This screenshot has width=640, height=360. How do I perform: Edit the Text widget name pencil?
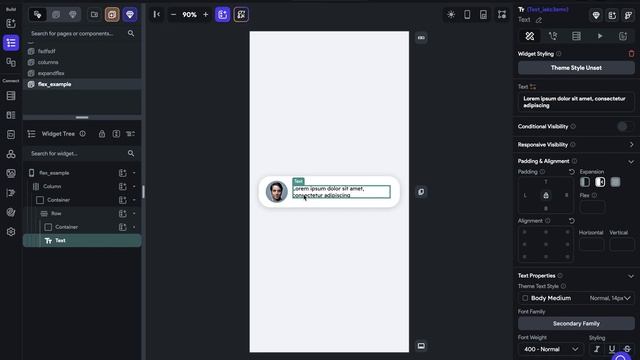point(539,20)
